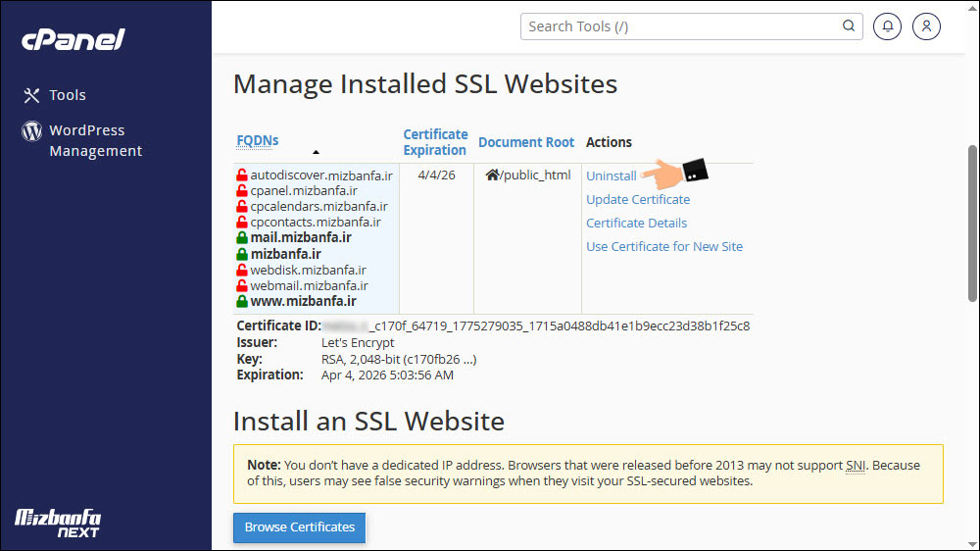This screenshot has height=551, width=980.
Task: Click the RSA, 2,048-bit key value
Action: coord(399,359)
